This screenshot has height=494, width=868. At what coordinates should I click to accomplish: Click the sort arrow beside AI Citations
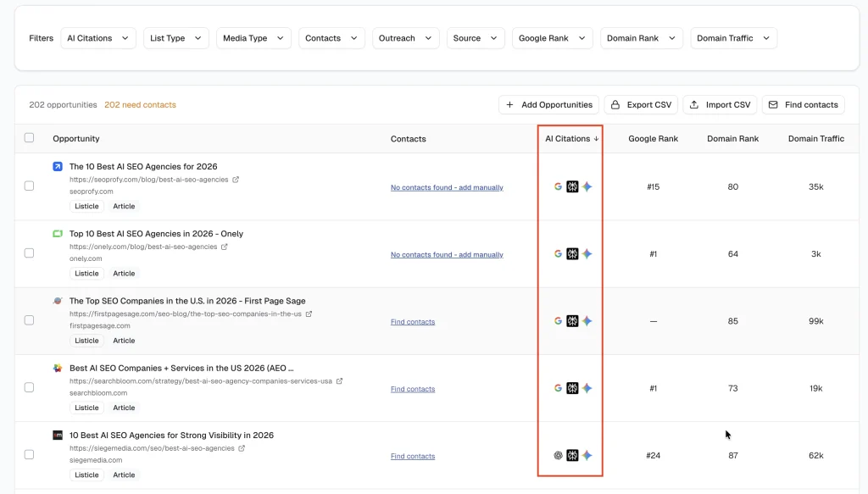pyautogui.click(x=596, y=139)
